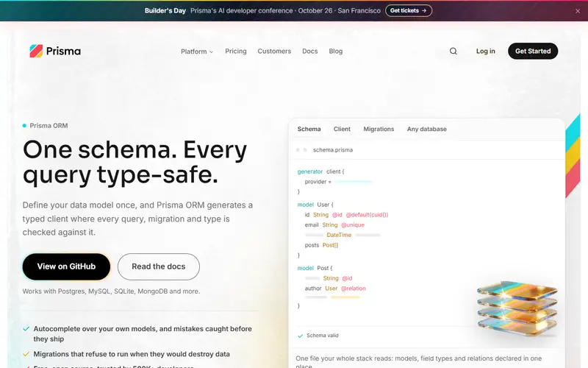Click the DateTime type in code
Screen dimensions: 588x368
point(339,235)
